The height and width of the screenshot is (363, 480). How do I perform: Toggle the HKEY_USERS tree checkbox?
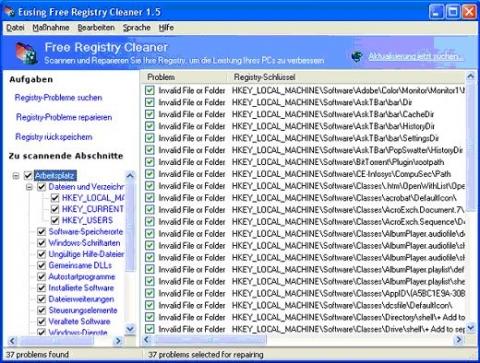tap(55, 221)
